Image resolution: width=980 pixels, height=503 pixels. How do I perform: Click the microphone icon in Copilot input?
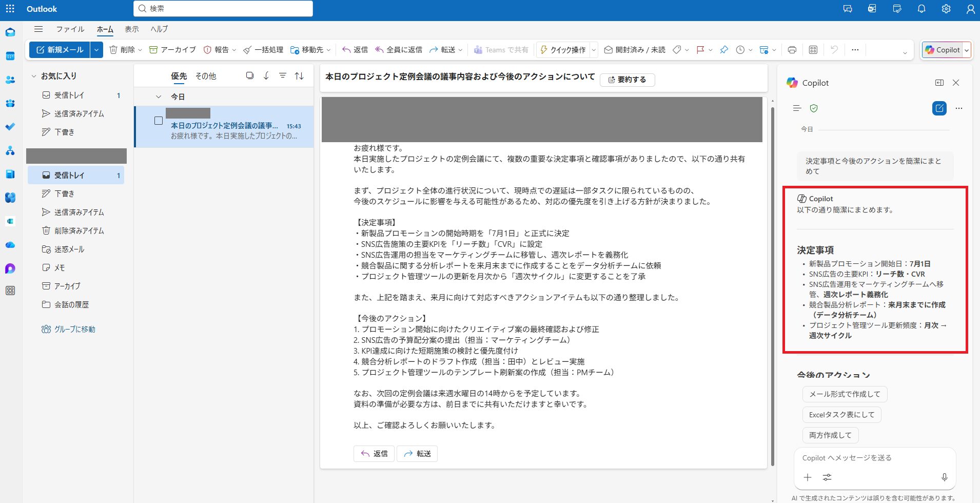click(x=944, y=477)
